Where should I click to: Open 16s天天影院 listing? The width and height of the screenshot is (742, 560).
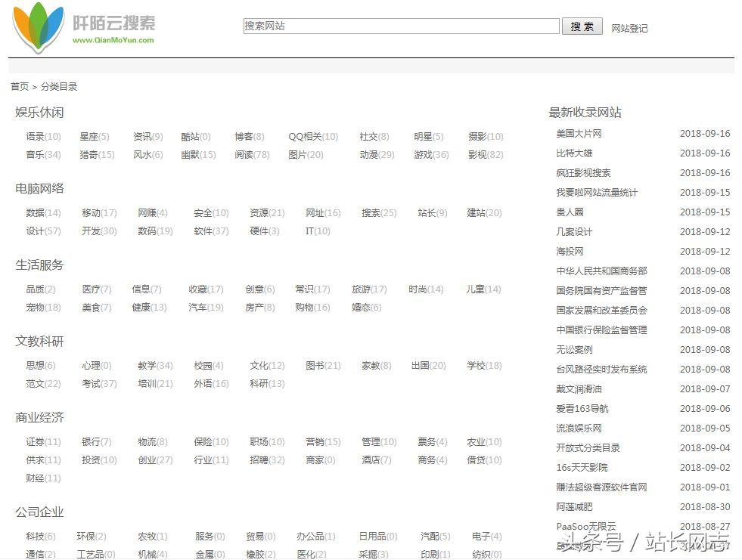[x=582, y=468]
